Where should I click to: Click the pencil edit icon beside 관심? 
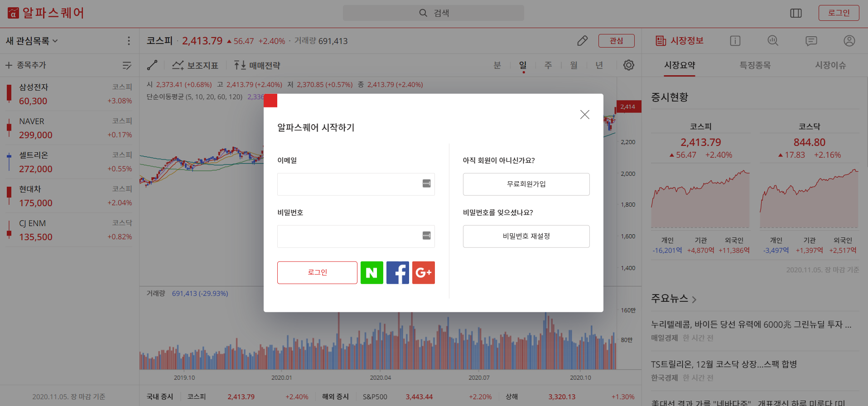click(x=583, y=41)
